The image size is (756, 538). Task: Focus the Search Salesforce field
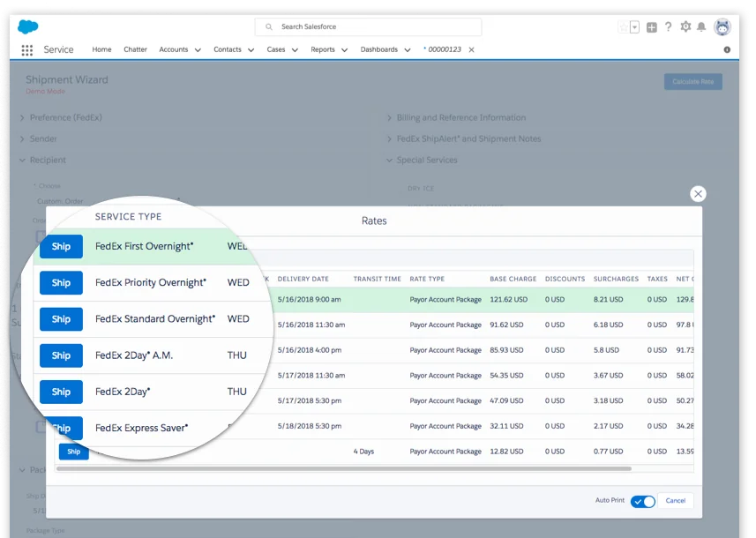368,27
